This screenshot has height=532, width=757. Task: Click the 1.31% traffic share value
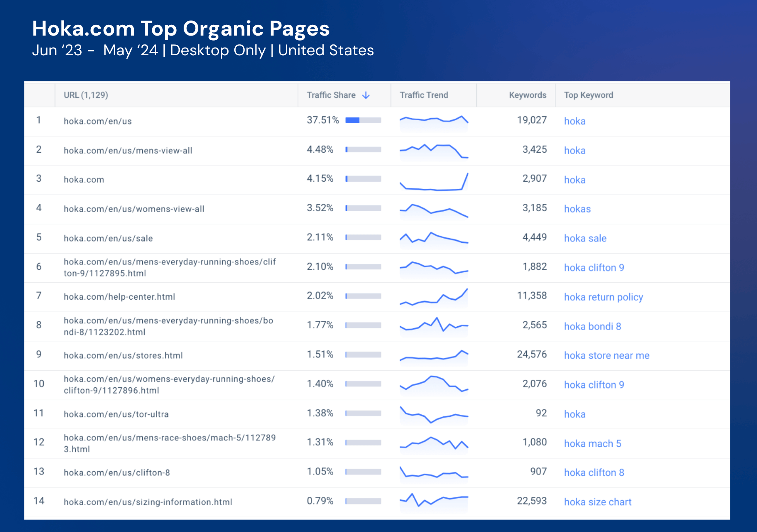click(320, 442)
